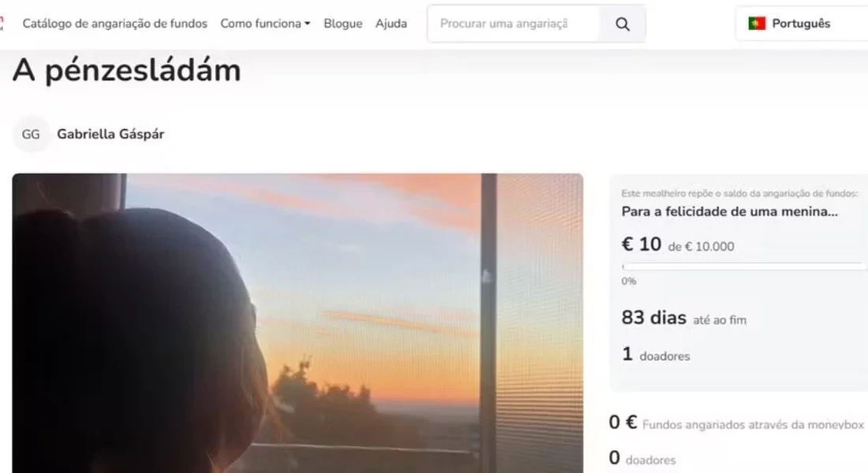Click the € 10 raised amount
The height and width of the screenshot is (473, 868).
point(642,244)
